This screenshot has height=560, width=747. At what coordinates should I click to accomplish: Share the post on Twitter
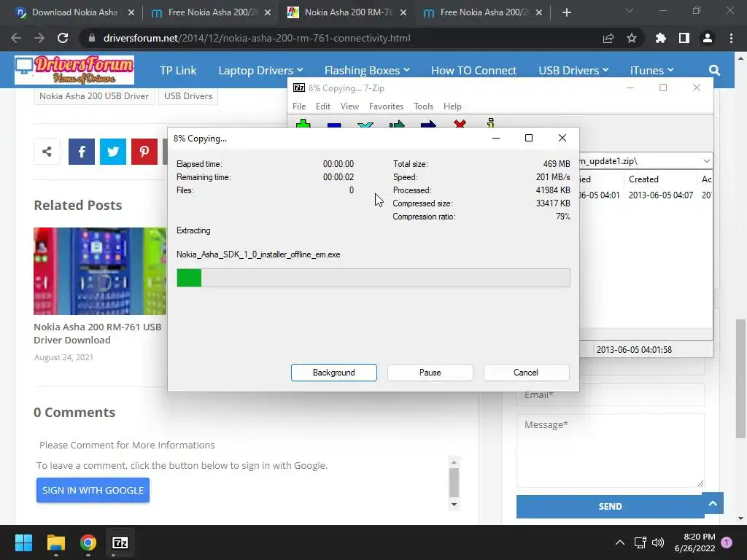pyautogui.click(x=113, y=152)
